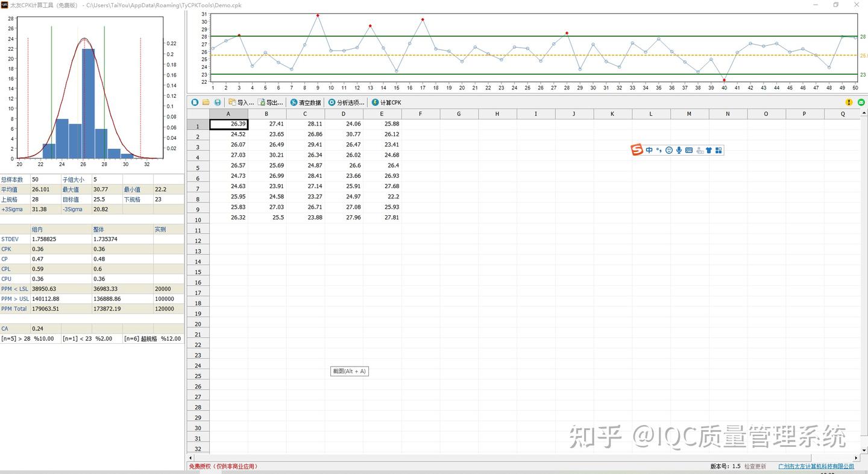Click the New file toolbar icon

195,103
